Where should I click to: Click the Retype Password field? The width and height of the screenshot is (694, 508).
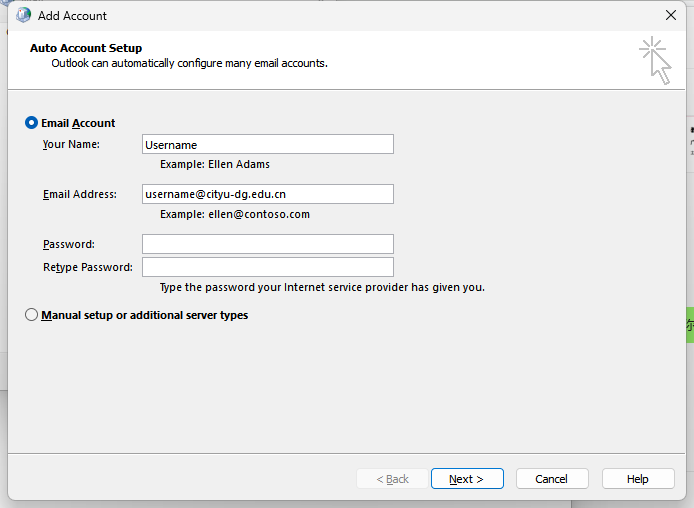tap(267, 267)
